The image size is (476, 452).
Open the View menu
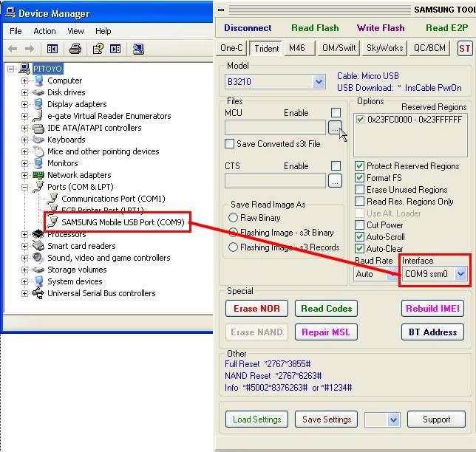[x=75, y=31]
